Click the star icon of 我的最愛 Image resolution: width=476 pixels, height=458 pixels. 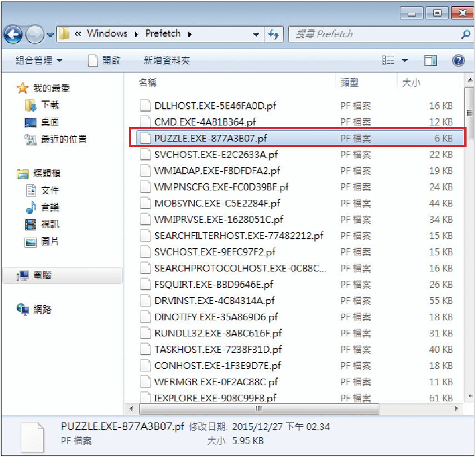click(23, 88)
